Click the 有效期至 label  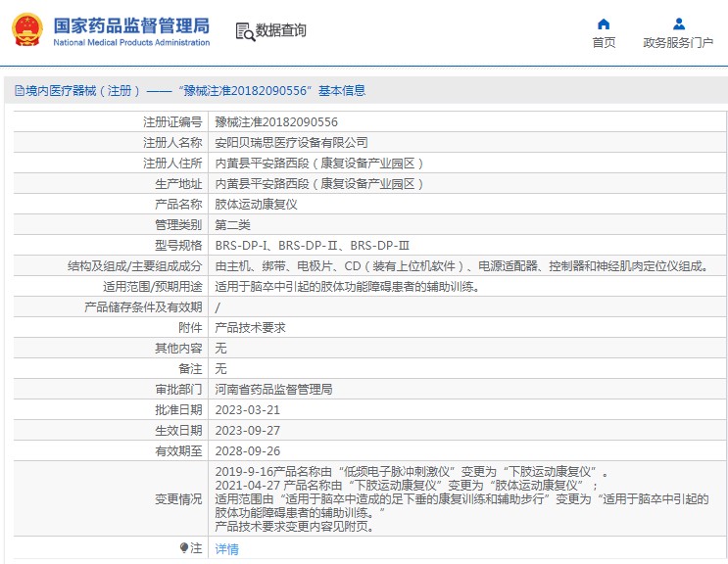point(178,450)
